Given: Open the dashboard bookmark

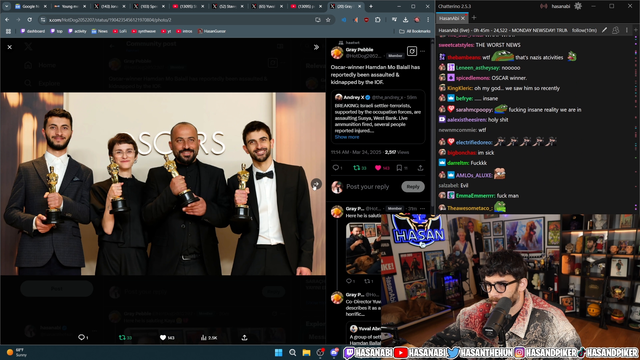Looking at the screenshot, I should pyautogui.click(x=33, y=31).
